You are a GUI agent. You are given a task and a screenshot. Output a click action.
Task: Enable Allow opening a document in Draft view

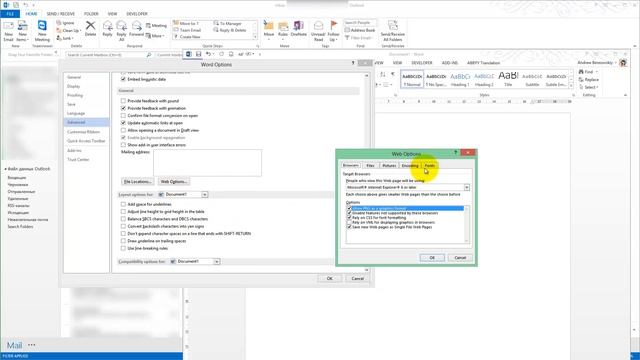tap(123, 130)
